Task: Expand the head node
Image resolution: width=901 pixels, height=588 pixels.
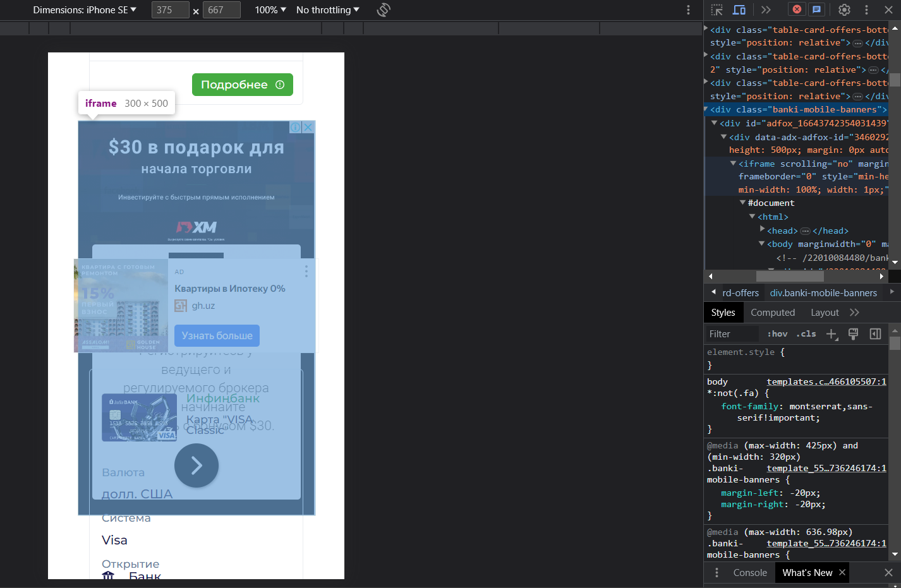Action: (x=762, y=230)
